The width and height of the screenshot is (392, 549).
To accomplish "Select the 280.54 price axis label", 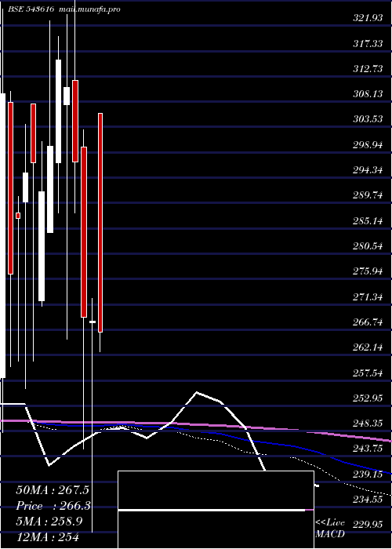I will point(368,245).
